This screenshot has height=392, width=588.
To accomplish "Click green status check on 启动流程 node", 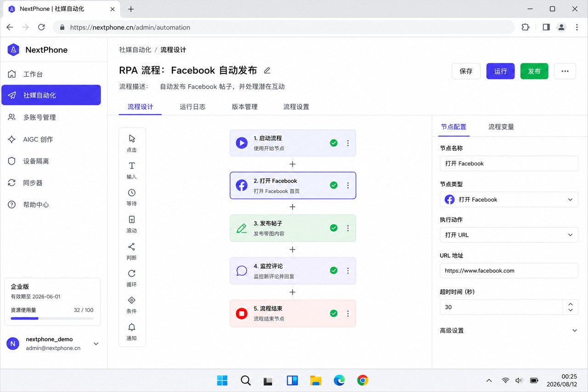I will [334, 143].
